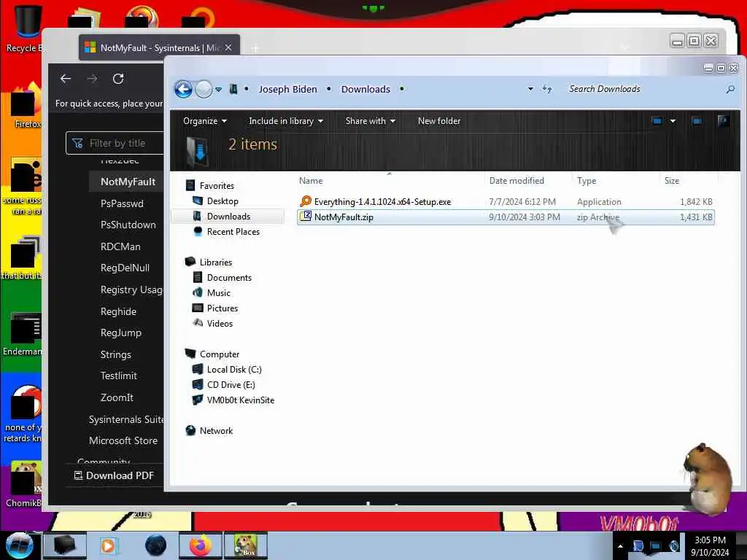Show hidden system tray icons
The image size is (747, 560).
point(620,545)
